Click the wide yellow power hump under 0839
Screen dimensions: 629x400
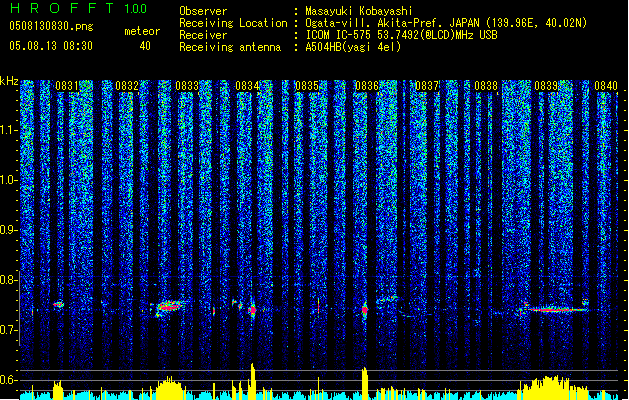(x=554, y=388)
